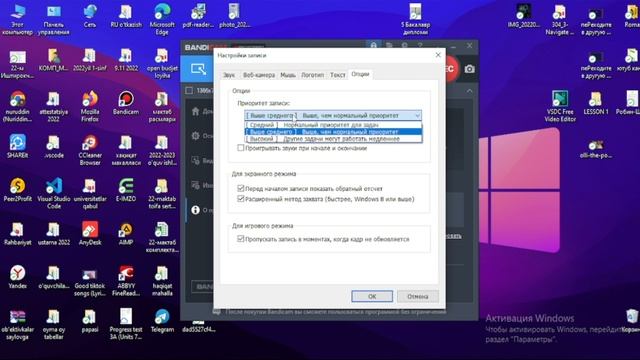Viewport: 640px width, 360px height.
Task: Toggle the checkbox beside 1366 resolution in Bandicam
Action: 189,90
